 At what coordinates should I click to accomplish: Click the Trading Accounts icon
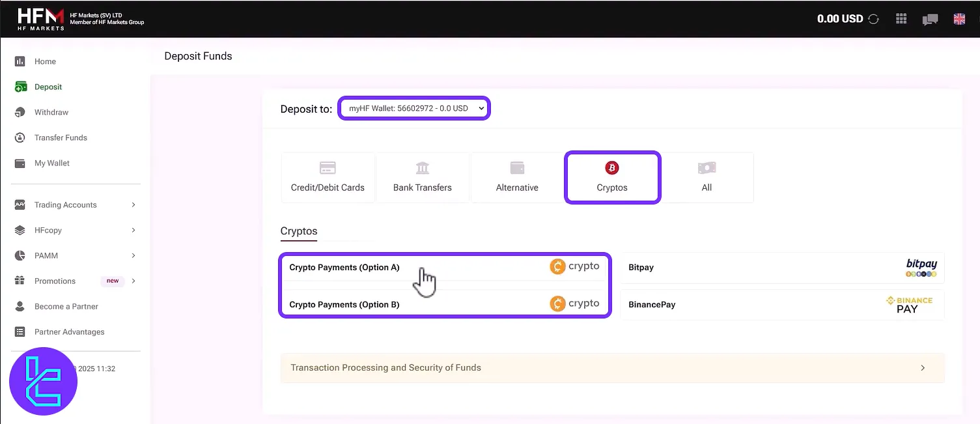coord(20,205)
